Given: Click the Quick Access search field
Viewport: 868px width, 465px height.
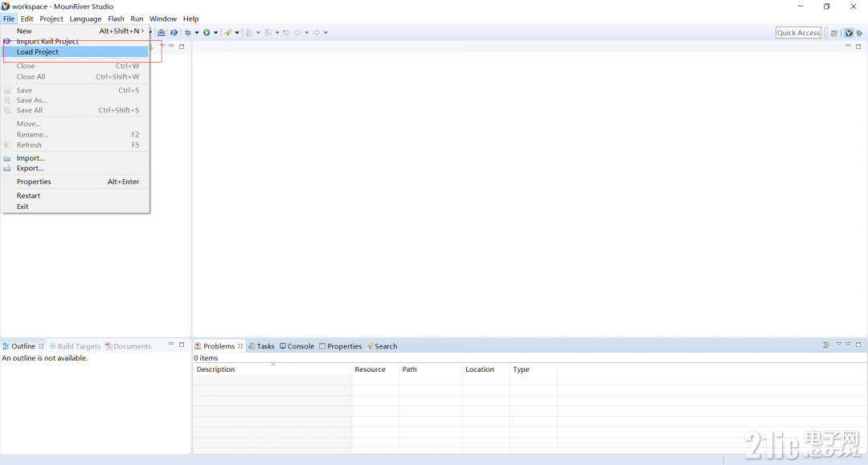Looking at the screenshot, I should point(798,33).
